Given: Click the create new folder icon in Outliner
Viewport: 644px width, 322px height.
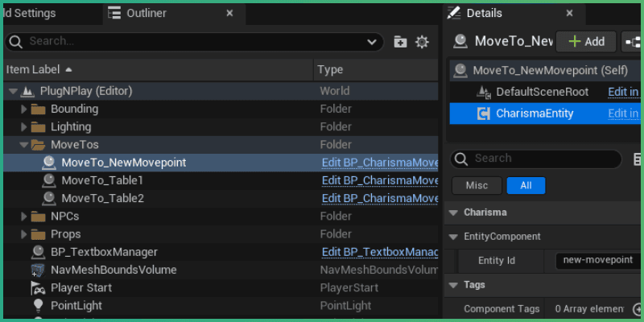Looking at the screenshot, I should click(x=400, y=42).
